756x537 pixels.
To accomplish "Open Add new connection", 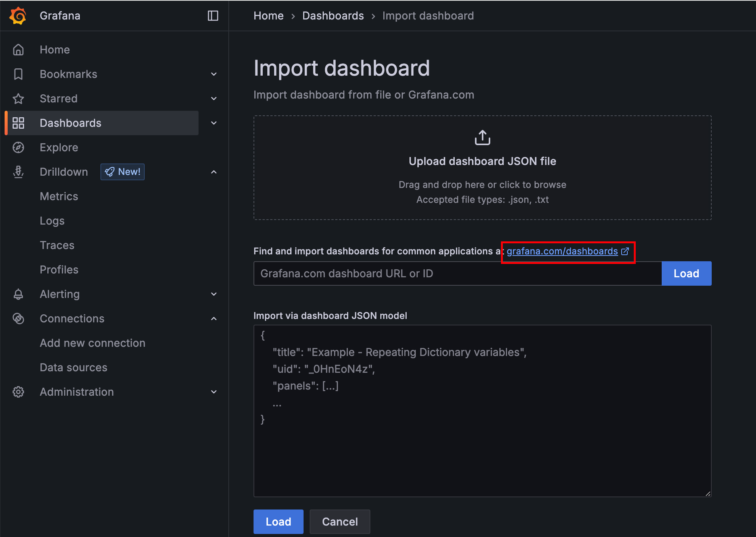I will click(x=92, y=343).
